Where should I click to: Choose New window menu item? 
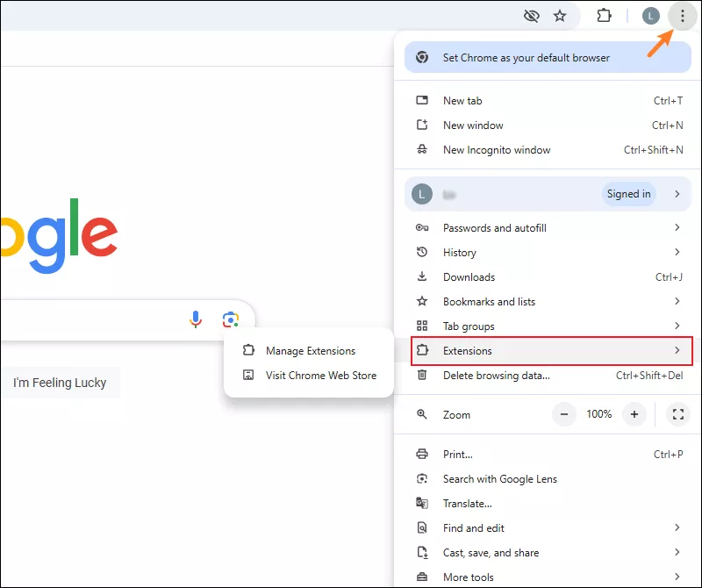click(x=548, y=125)
